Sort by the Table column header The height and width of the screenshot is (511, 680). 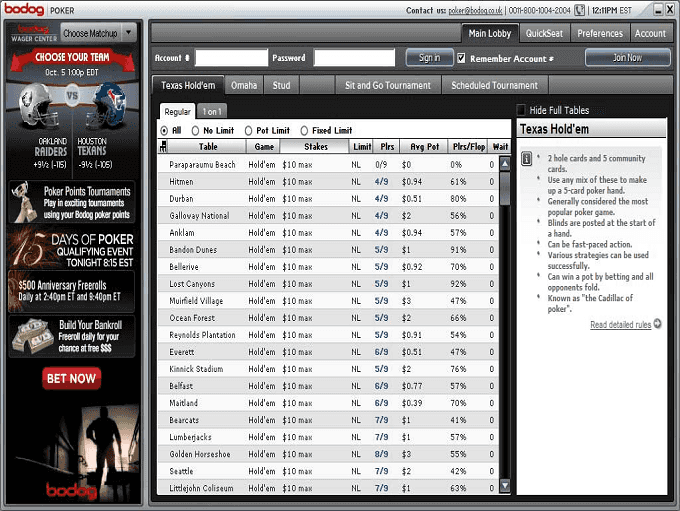click(x=208, y=147)
